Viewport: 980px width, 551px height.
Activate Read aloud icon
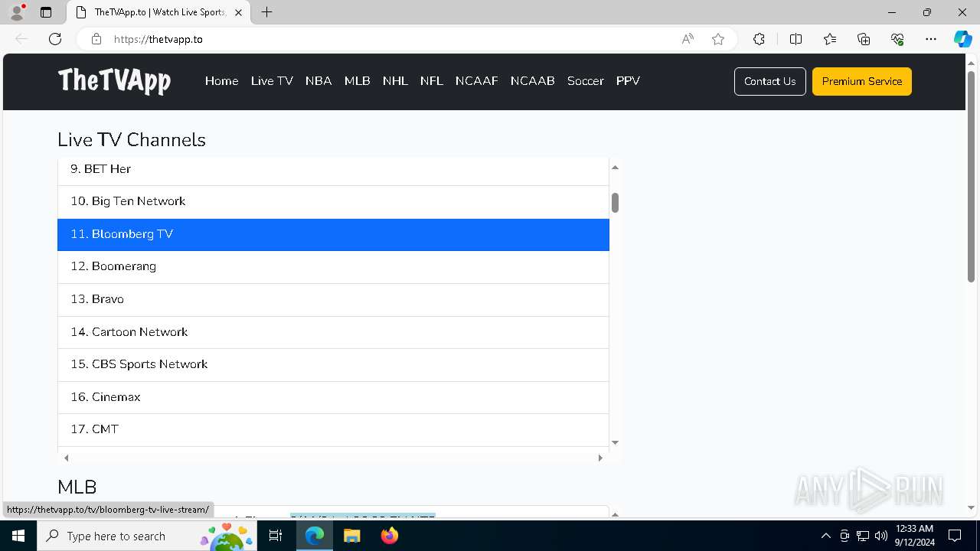[x=688, y=39]
